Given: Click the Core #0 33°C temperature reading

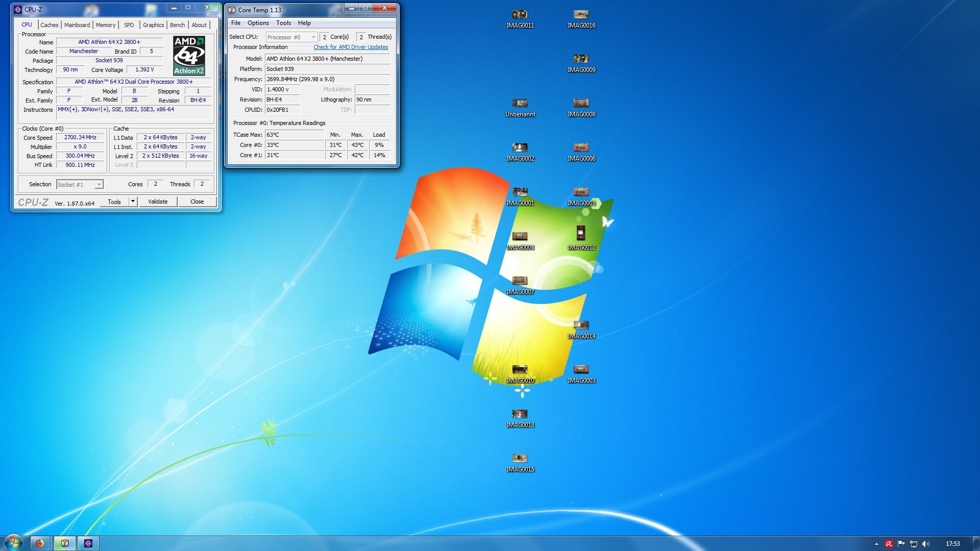Looking at the screenshot, I should point(295,145).
